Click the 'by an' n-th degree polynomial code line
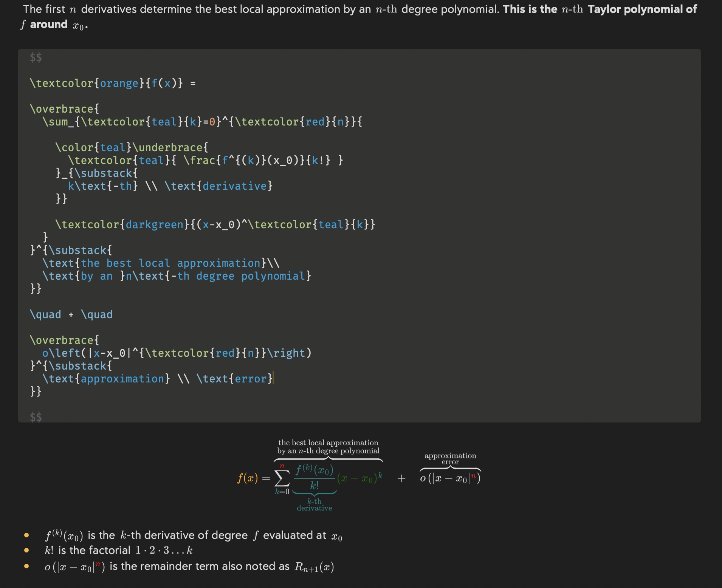 (x=177, y=276)
